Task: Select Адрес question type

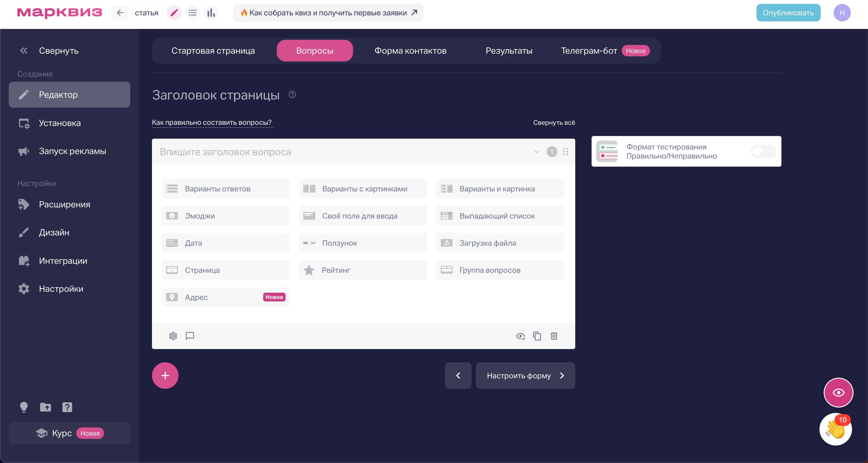Action: coord(226,297)
